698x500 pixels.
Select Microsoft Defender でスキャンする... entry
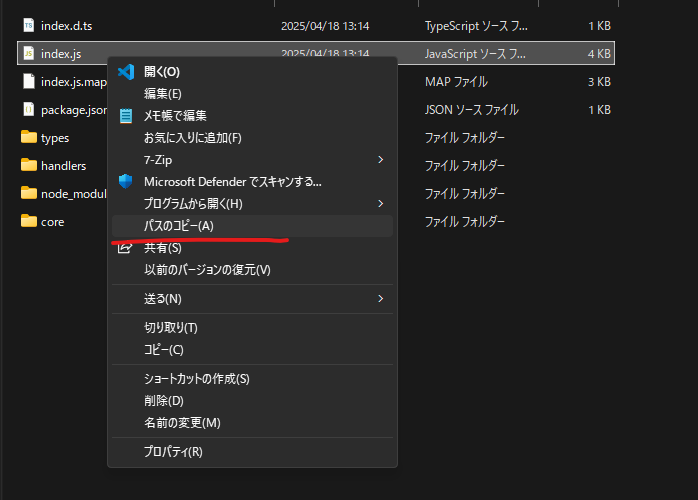(252, 182)
